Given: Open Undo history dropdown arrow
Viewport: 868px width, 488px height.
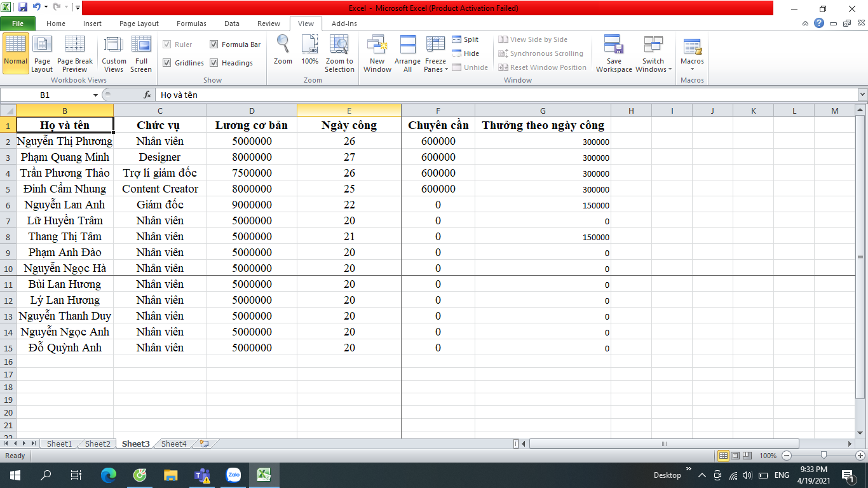Looking at the screenshot, I should 47,8.
